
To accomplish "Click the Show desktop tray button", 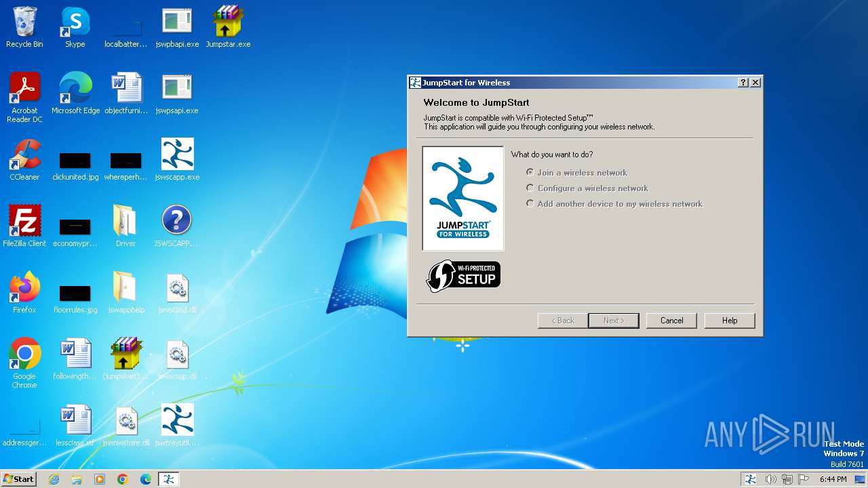I will [860, 479].
